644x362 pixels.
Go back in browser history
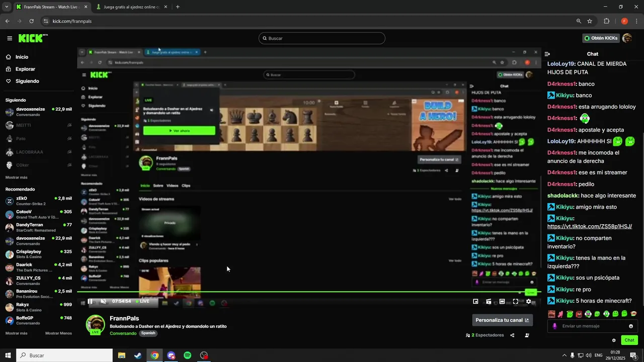tap(7, 21)
